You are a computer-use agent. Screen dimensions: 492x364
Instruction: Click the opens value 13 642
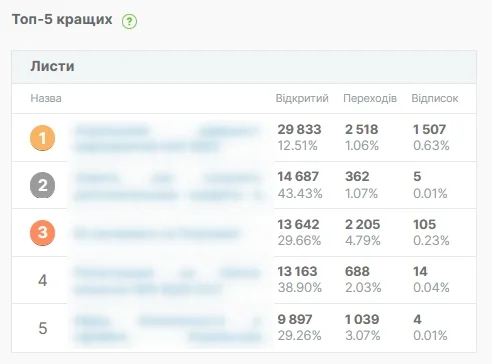tap(298, 224)
